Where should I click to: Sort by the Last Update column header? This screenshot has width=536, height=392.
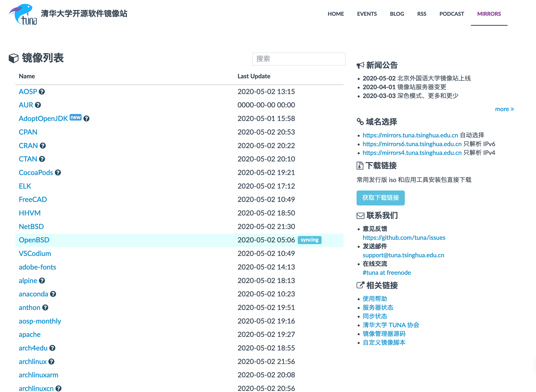click(254, 76)
